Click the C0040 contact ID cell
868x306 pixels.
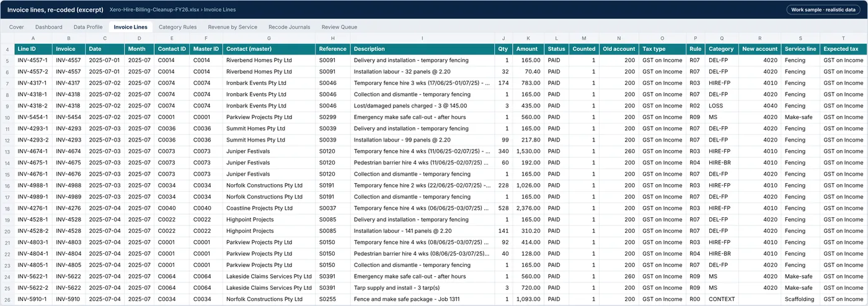tap(172, 209)
